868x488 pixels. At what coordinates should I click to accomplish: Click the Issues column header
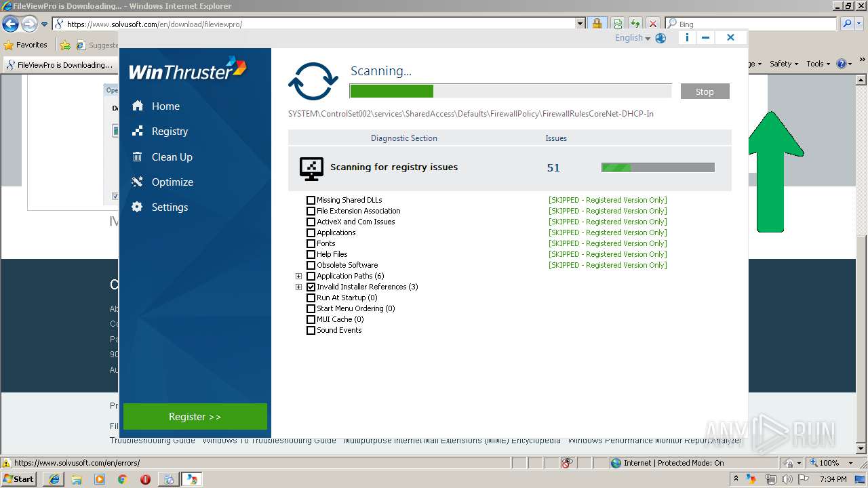556,138
